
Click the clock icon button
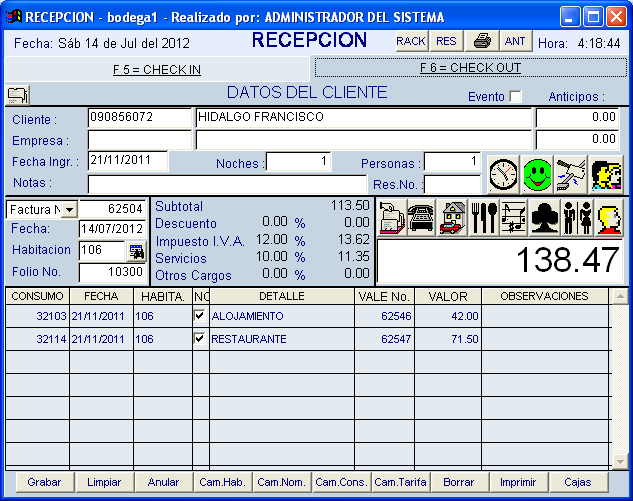coord(504,174)
